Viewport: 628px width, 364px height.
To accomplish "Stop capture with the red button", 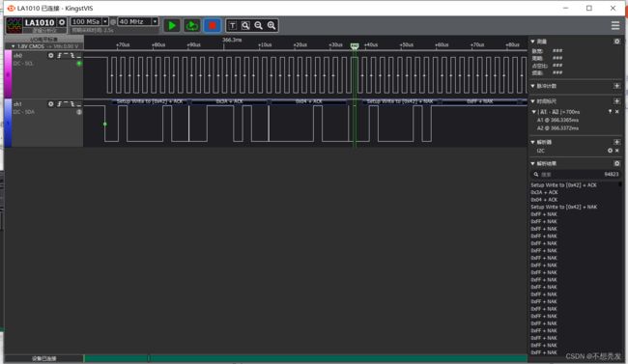I will pyautogui.click(x=213, y=26).
